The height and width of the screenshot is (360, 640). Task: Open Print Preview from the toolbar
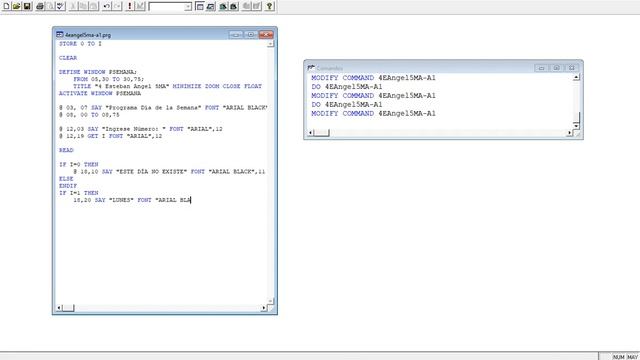[50, 6]
